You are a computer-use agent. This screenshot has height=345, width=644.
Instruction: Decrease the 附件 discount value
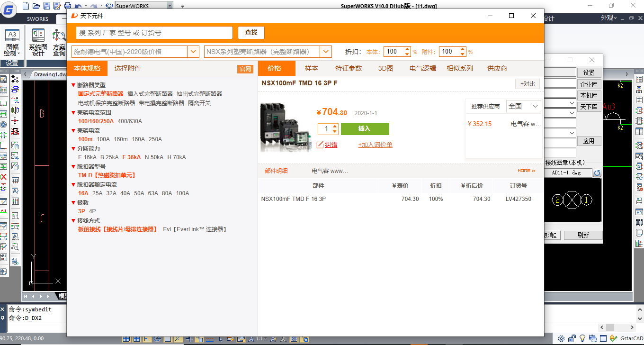pos(463,54)
